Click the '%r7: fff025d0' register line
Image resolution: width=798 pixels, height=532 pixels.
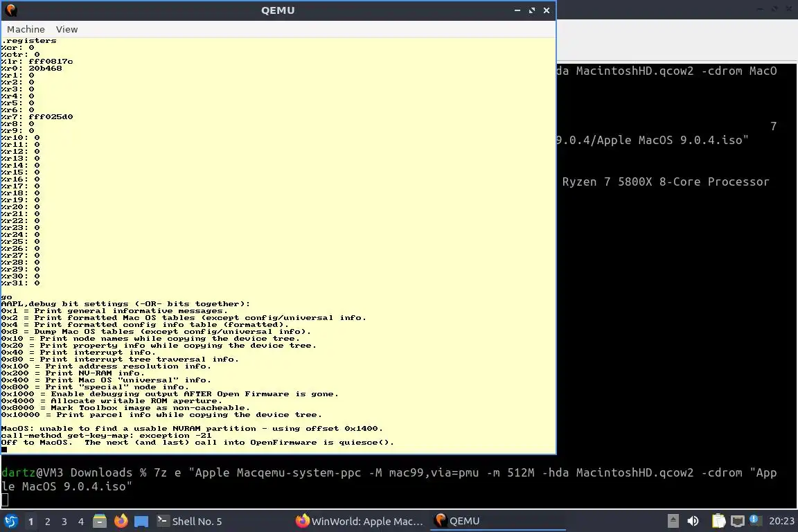click(x=37, y=117)
